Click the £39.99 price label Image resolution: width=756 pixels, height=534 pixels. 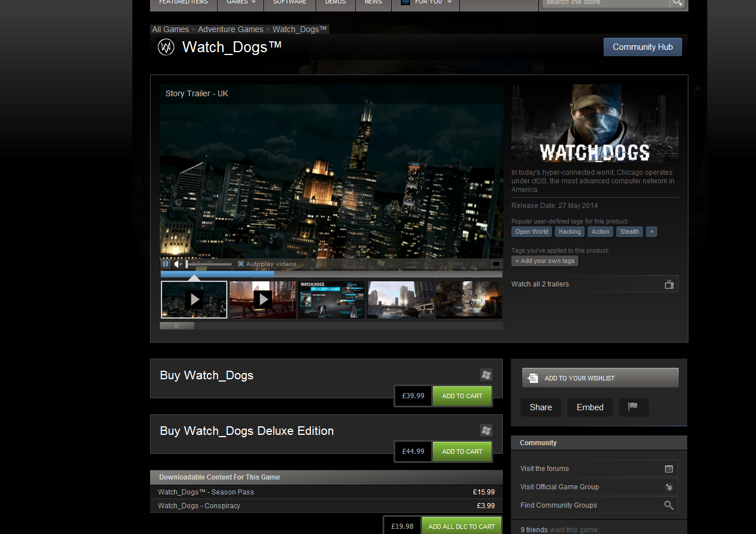414,396
